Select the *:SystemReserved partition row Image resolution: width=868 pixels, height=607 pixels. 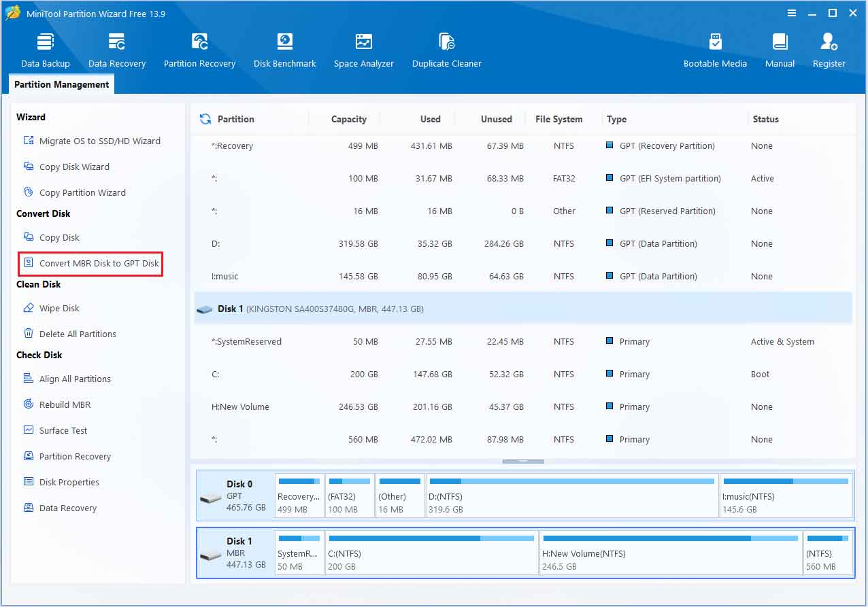point(522,342)
